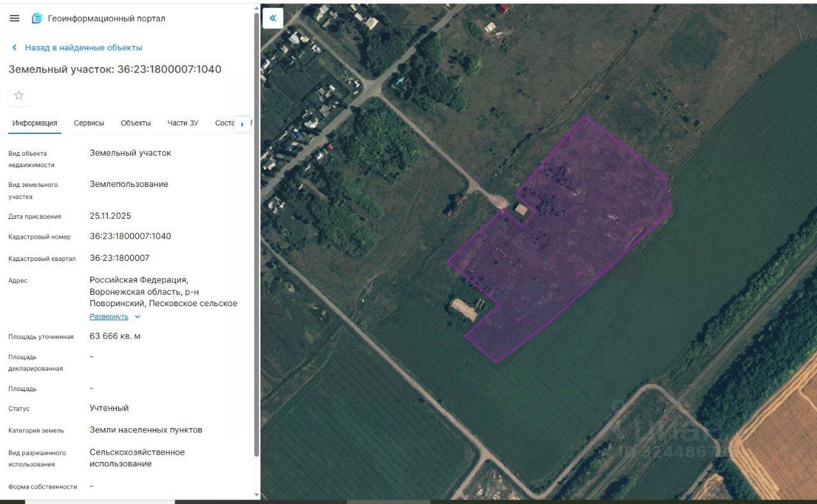This screenshot has height=504, width=817.
Task: Add the land plot to favorites with star
Action: [19, 96]
